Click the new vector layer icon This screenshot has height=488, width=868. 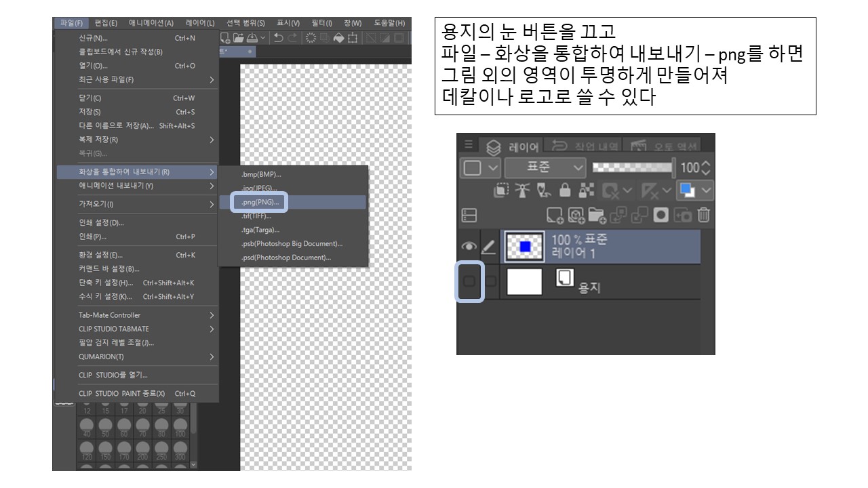coord(576,215)
